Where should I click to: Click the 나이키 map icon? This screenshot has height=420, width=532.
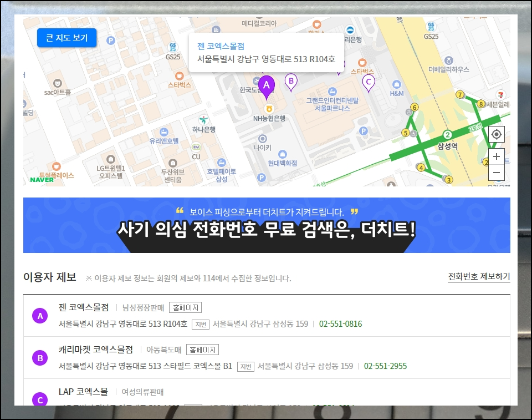pos(263,139)
